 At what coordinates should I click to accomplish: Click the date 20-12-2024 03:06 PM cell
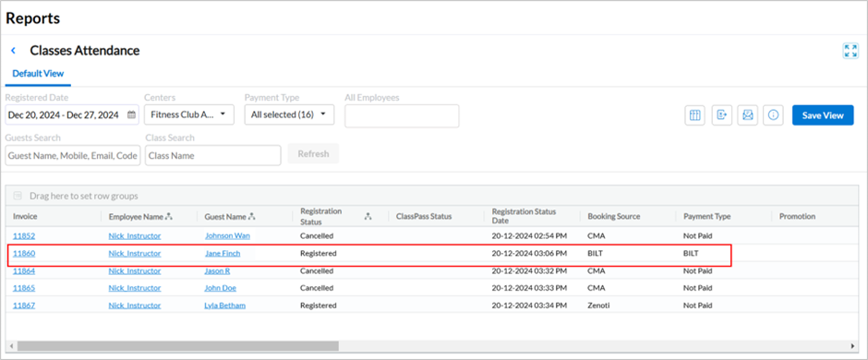(529, 253)
